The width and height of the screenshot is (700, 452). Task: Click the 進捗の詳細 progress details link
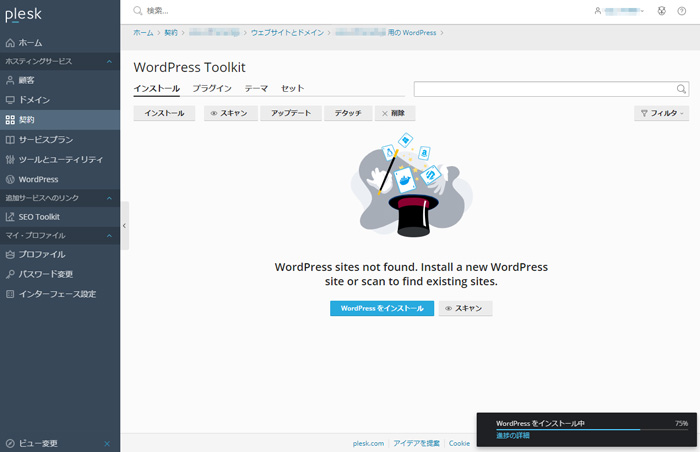coord(513,436)
